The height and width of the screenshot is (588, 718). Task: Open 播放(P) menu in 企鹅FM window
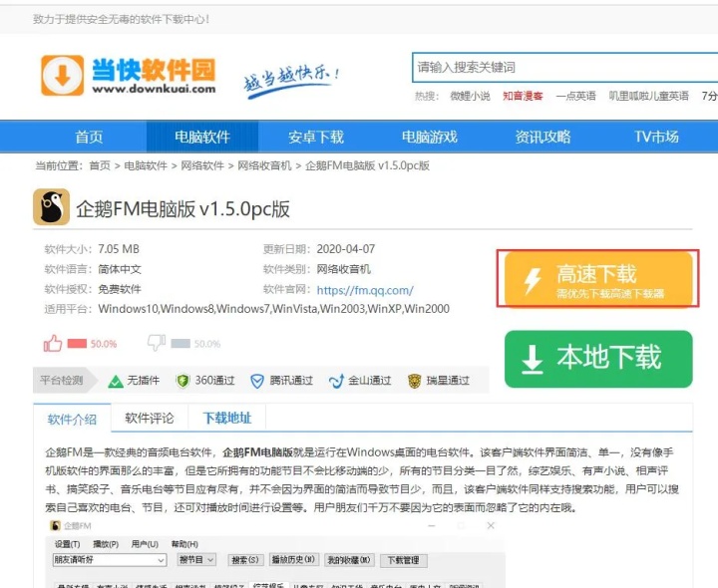click(106, 544)
